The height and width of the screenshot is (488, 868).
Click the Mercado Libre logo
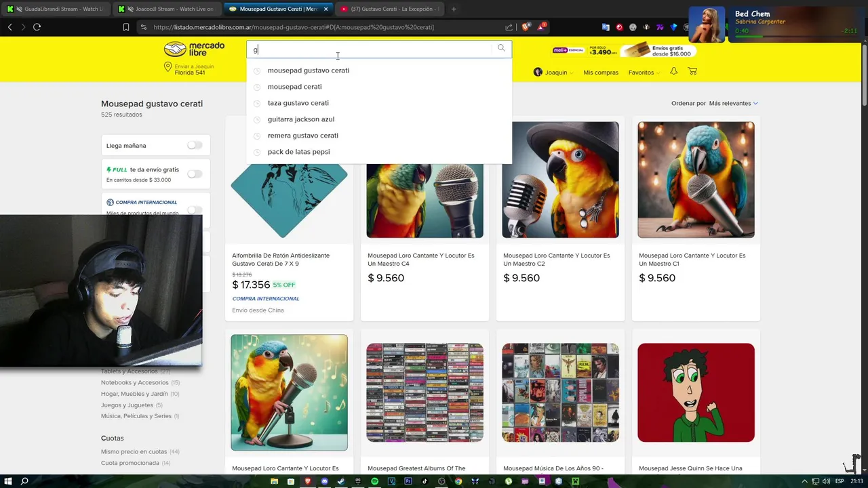coord(194,49)
